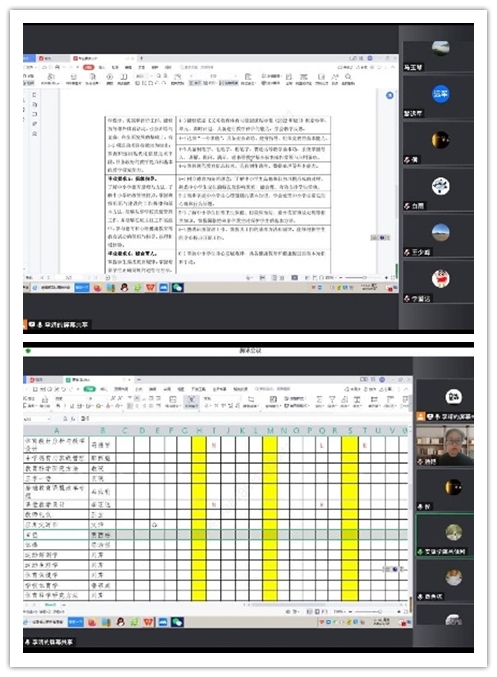Open the green Start tab in the spreadsheet ribbon
The image size is (497, 677).
pos(89,389)
